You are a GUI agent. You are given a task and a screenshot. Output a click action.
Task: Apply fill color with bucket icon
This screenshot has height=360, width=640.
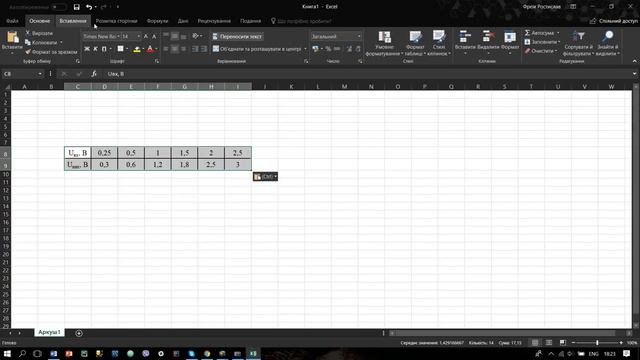tap(137, 49)
